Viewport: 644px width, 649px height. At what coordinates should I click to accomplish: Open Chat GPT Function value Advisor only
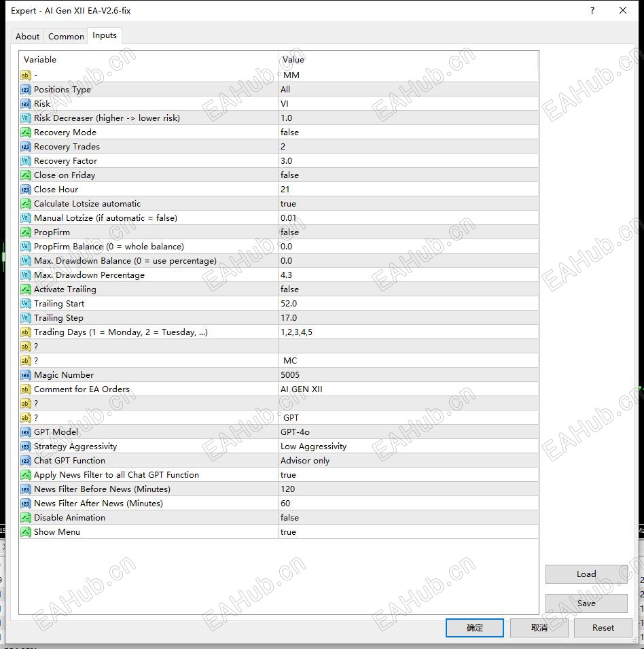click(x=408, y=461)
